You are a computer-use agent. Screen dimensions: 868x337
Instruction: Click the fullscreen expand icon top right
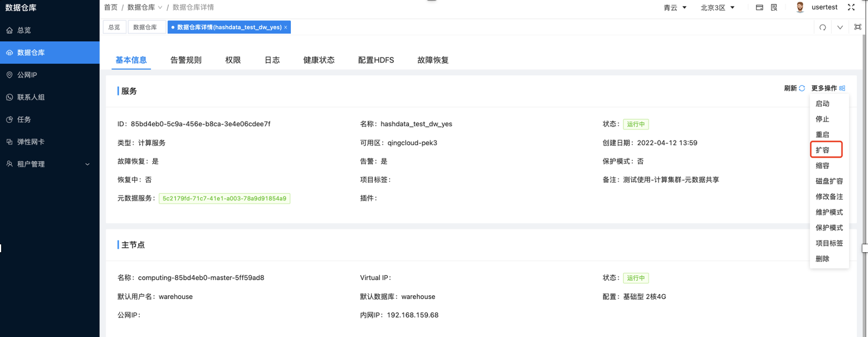(851, 7)
